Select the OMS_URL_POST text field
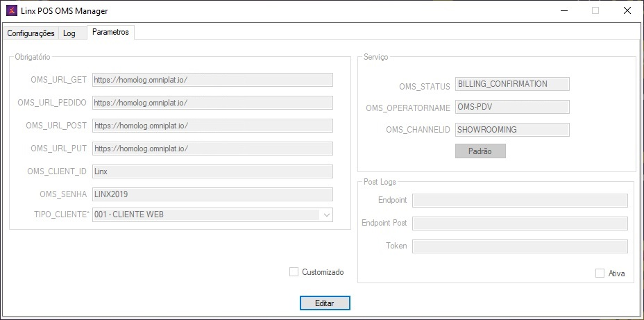 pos(212,126)
